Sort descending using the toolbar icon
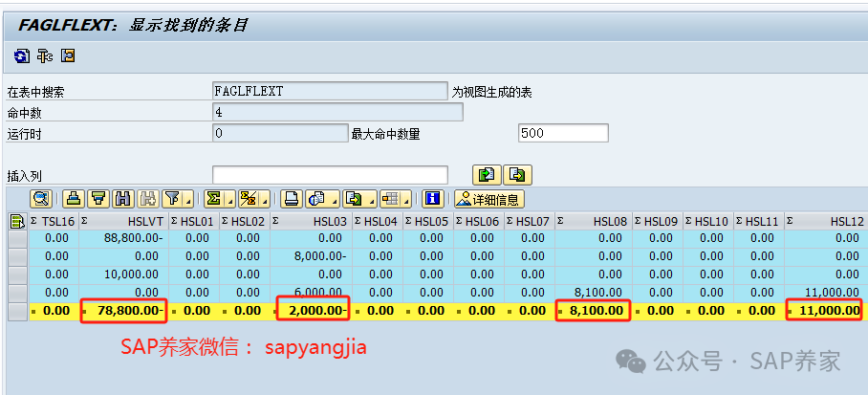The image size is (868, 395). pos(98,198)
